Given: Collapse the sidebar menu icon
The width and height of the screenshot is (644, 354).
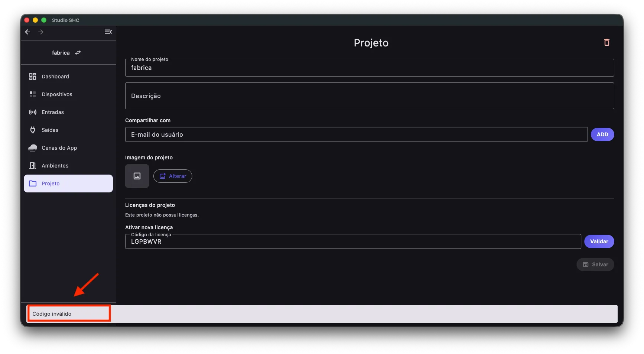Looking at the screenshot, I should (108, 32).
